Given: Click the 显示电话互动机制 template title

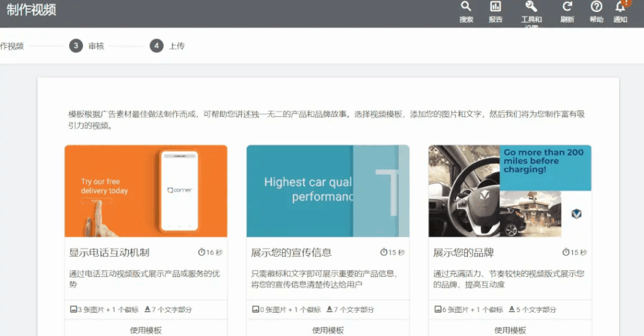Looking at the screenshot, I should click(x=109, y=253).
